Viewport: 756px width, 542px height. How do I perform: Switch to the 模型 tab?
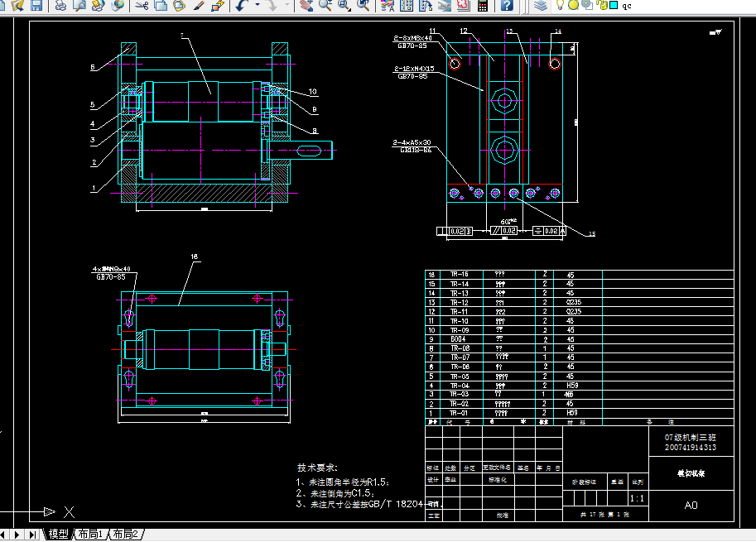pos(58,534)
